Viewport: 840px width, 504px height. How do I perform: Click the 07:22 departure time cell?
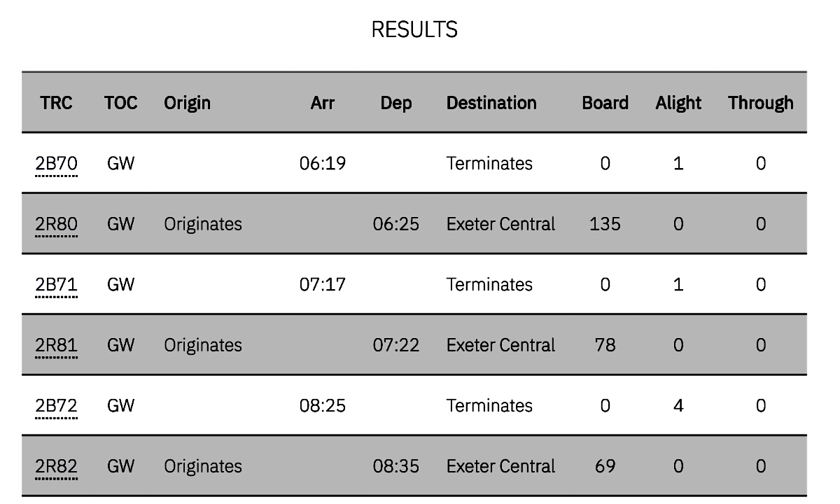(396, 346)
